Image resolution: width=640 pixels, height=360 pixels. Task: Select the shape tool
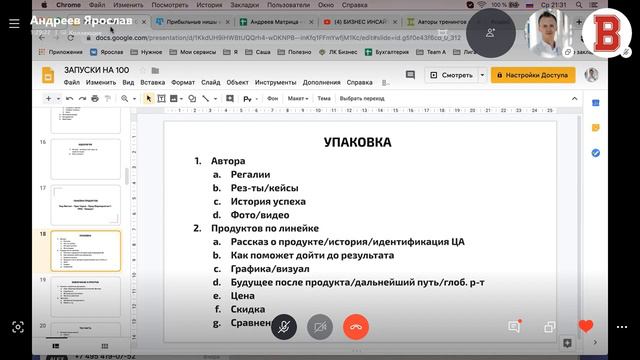192,99
